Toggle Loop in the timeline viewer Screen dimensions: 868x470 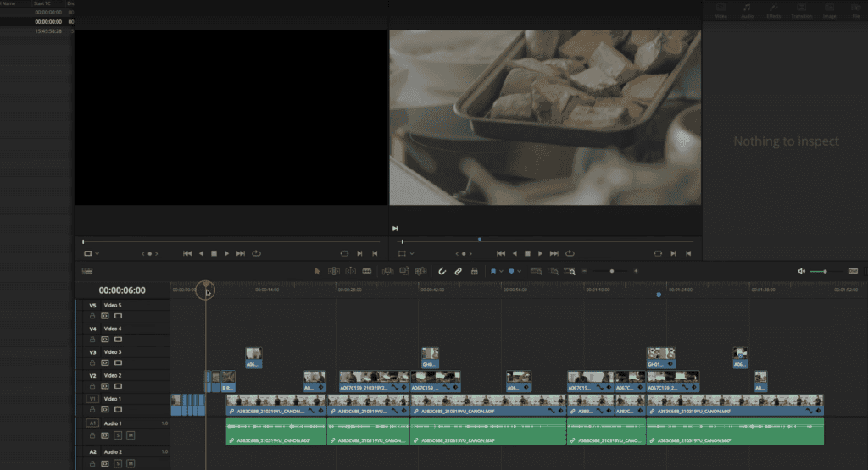tap(570, 253)
